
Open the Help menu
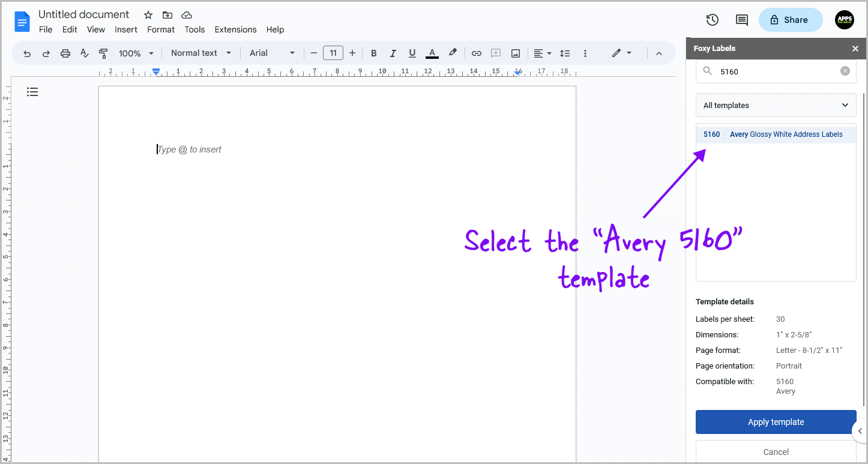coord(275,29)
